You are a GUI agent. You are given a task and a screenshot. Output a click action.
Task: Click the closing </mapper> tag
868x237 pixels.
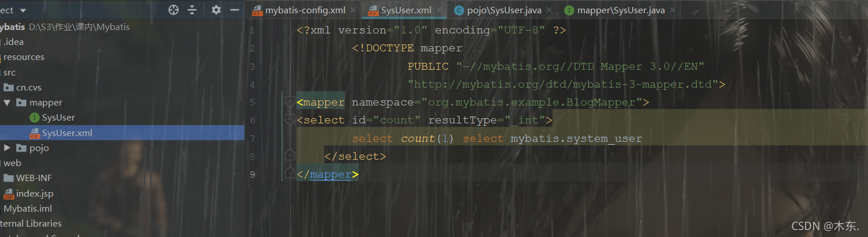(328, 174)
